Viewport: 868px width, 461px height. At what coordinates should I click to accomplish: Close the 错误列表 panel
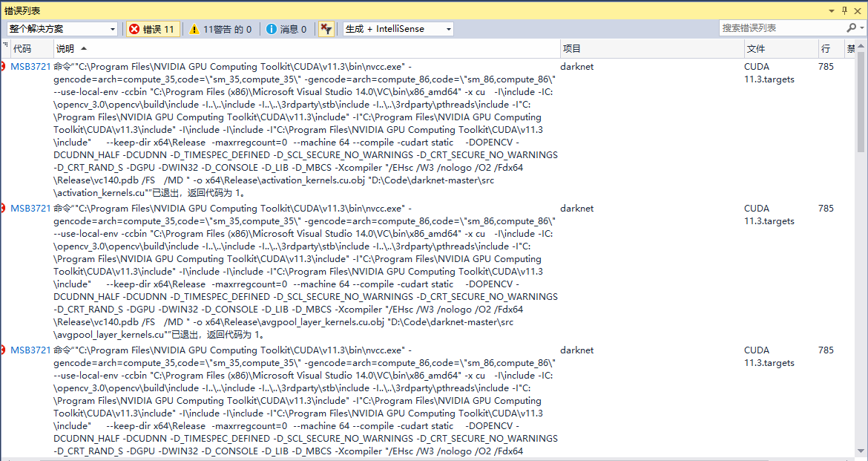(858, 10)
